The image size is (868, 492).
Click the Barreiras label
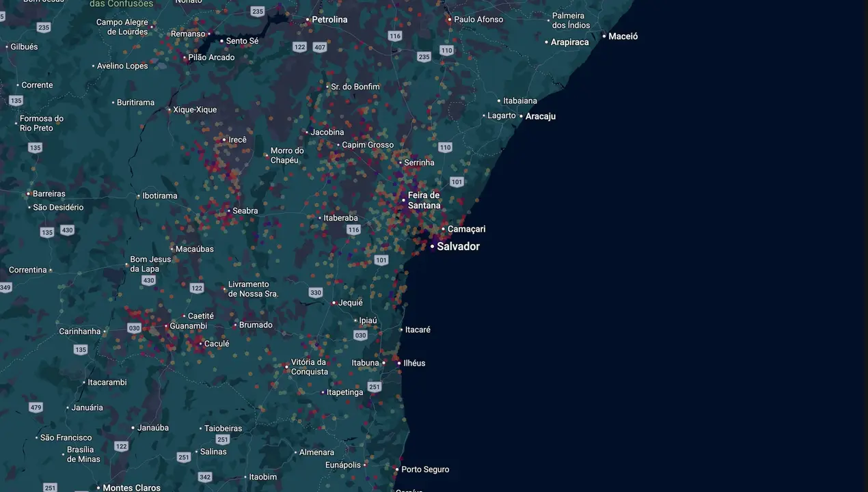49,193
